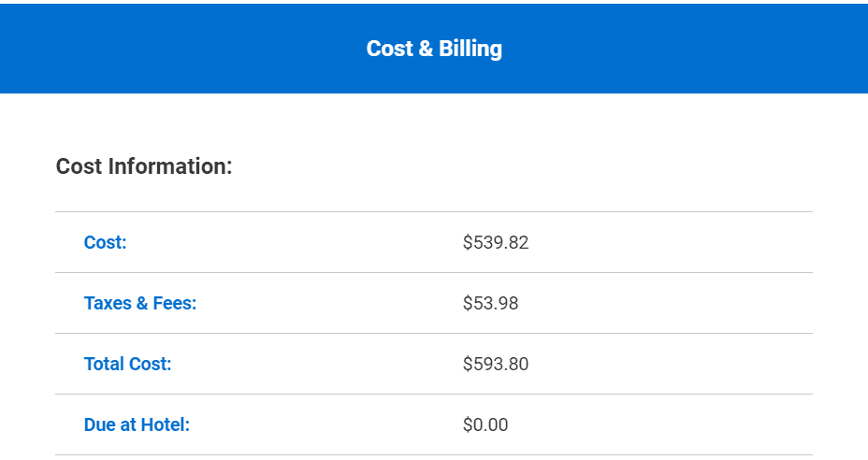Click divider between Total Cost and Due at Hotel
The height and width of the screenshot is (460, 868).
coord(434,395)
